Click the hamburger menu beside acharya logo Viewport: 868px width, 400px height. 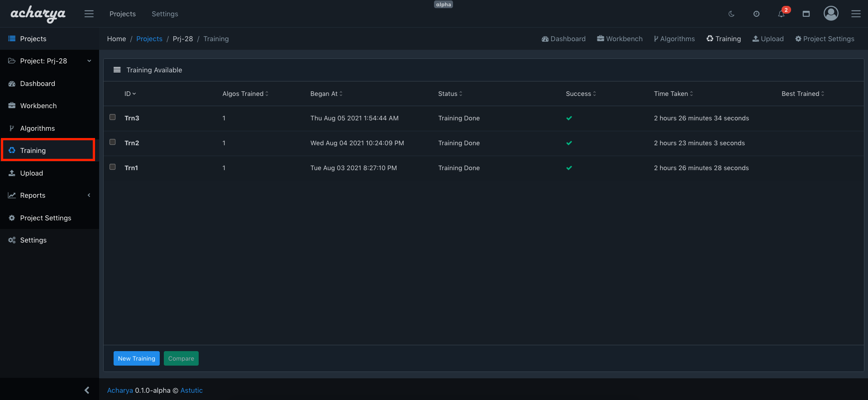coord(89,14)
